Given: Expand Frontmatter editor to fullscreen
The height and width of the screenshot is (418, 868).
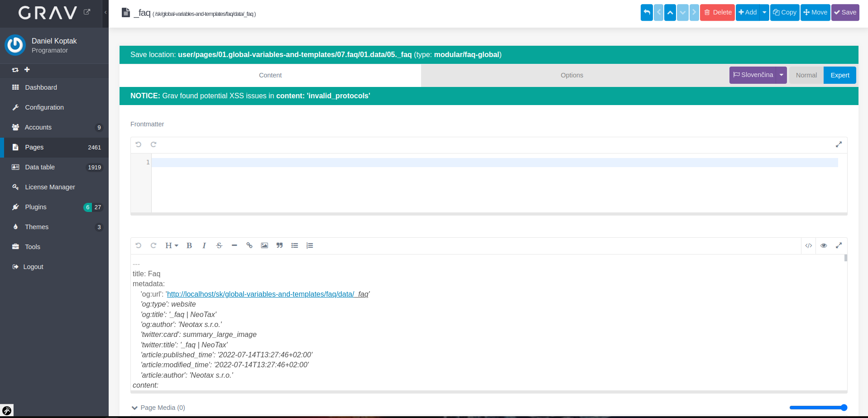Looking at the screenshot, I should pos(839,144).
